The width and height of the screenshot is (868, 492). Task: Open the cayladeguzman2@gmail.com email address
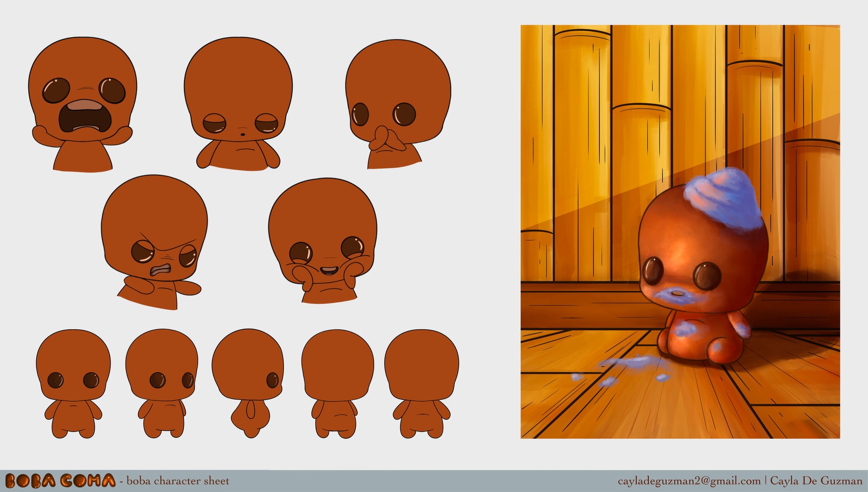[689, 481]
